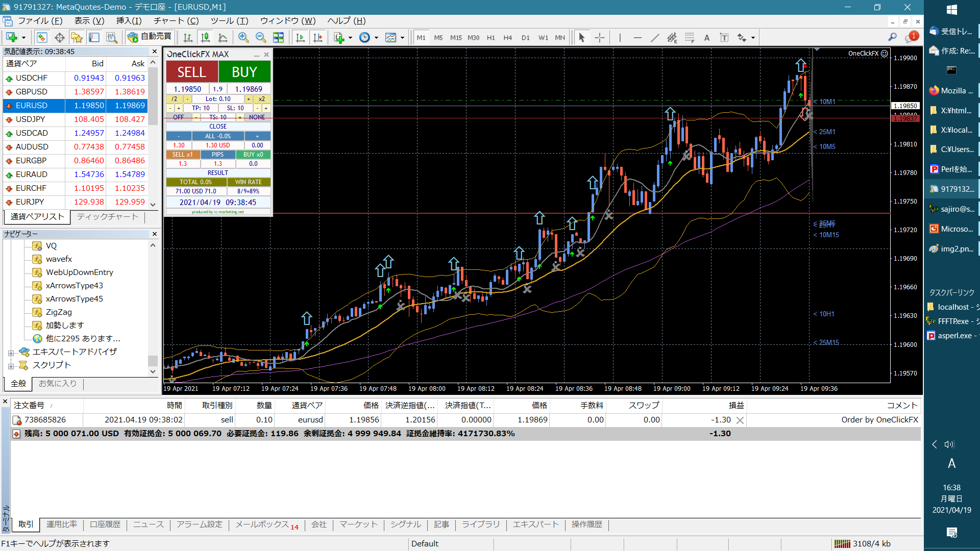This screenshot has width=980, height=551.
Task: Switch chart to Bar chart icon
Action: [x=188, y=37]
